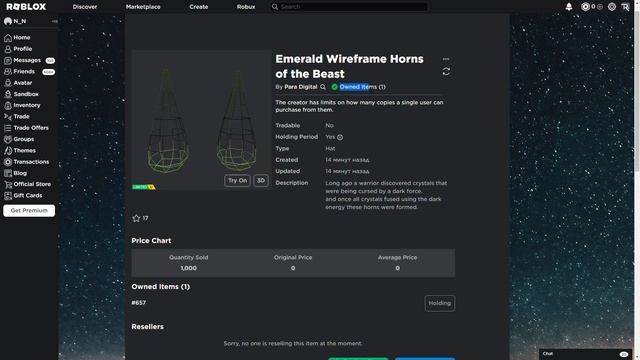This screenshot has width=640, height=360.
Task: Click the Resellers heading
Action: click(147, 327)
